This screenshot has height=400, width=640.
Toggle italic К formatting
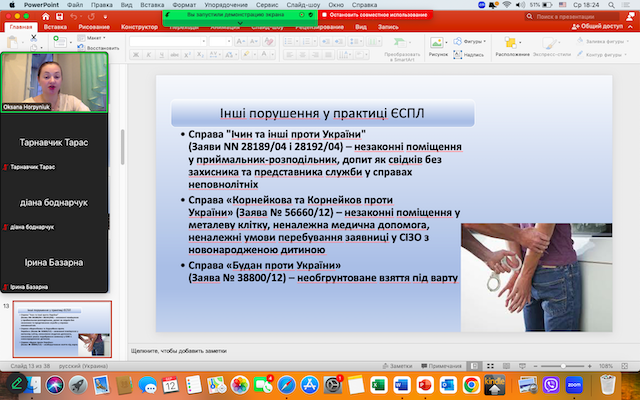[149, 55]
